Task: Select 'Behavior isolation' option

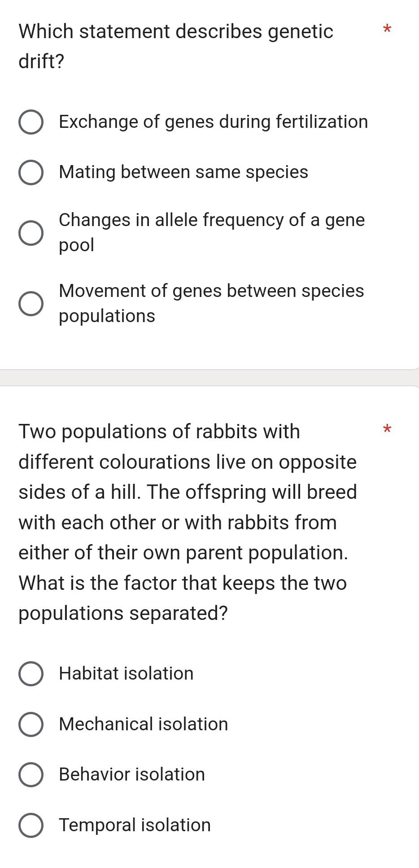Action: 31,774
